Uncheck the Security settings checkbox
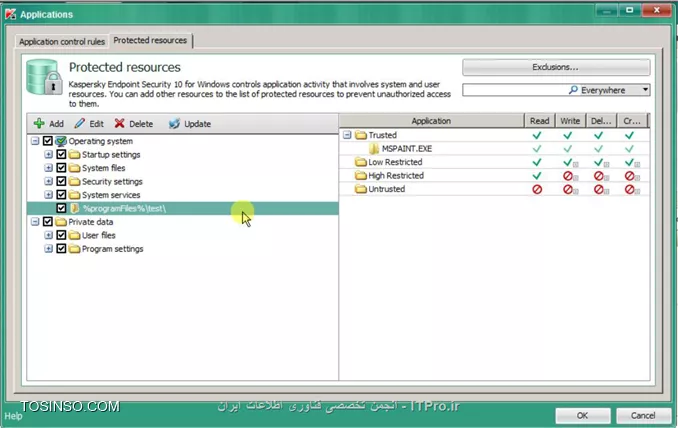 [61, 181]
